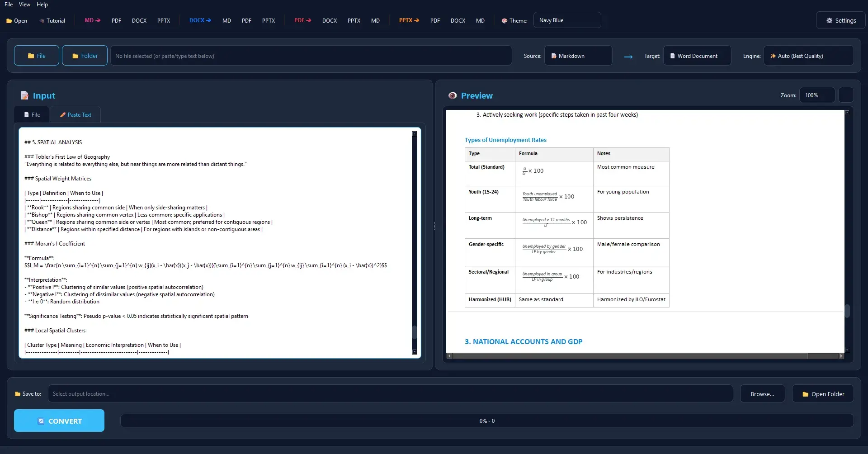Focus the 'No file selected' path field

pyautogui.click(x=311, y=56)
